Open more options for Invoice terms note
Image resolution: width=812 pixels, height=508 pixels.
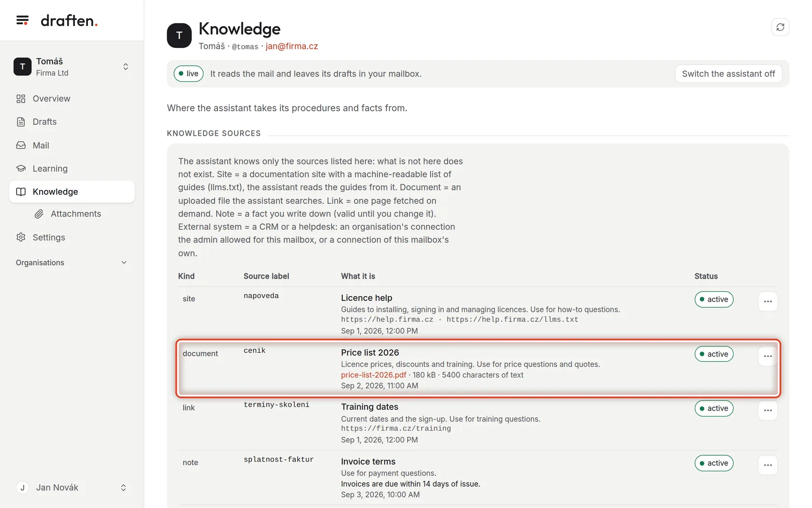(768, 465)
